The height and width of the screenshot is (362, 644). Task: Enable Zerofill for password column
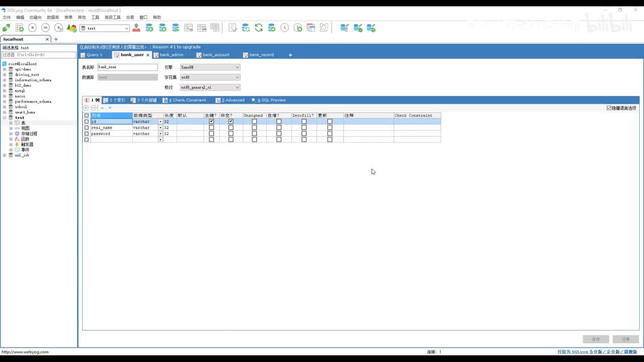click(304, 134)
